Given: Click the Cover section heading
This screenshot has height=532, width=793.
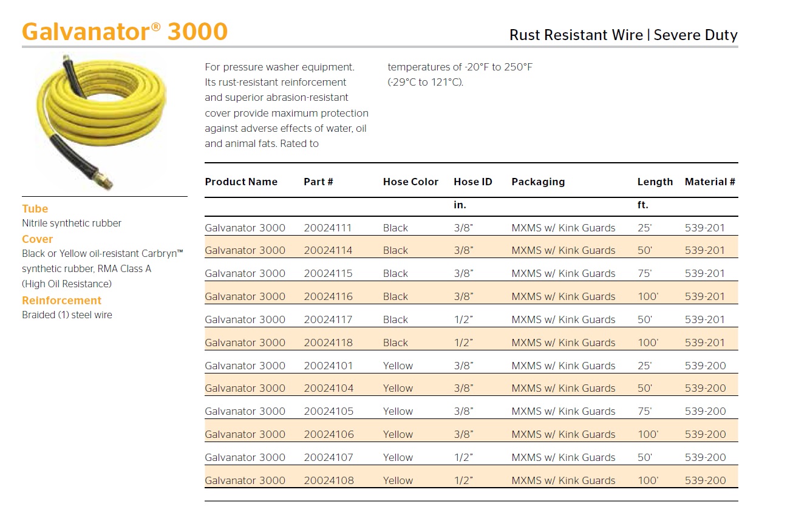Looking at the screenshot, I should click(38, 239).
